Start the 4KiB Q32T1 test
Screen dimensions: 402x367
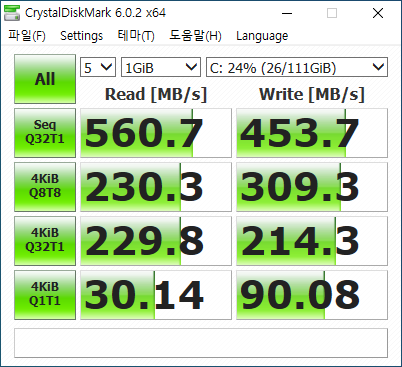tap(45, 241)
